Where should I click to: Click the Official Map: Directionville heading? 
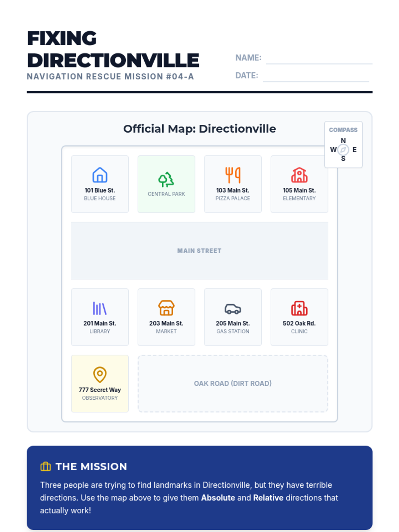199,129
